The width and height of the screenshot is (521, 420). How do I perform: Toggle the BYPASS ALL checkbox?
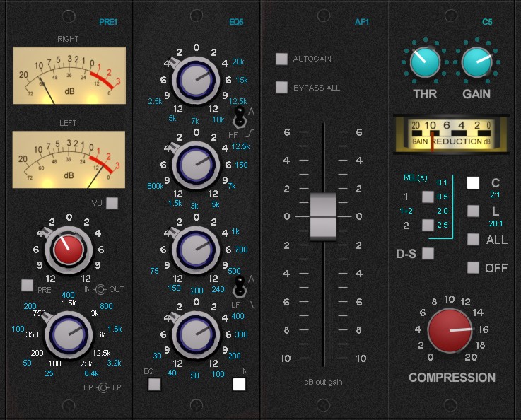(x=282, y=88)
